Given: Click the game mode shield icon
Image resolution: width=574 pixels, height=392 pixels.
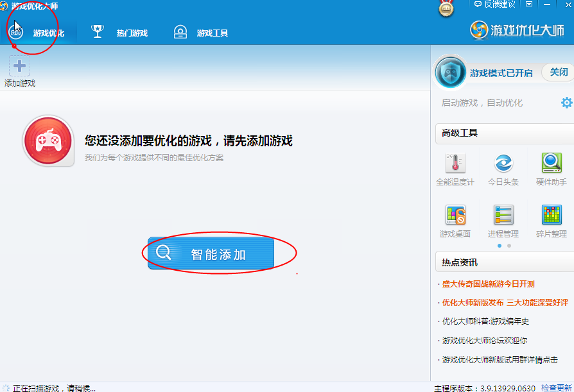Looking at the screenshot, I should (x=450, y=72).
